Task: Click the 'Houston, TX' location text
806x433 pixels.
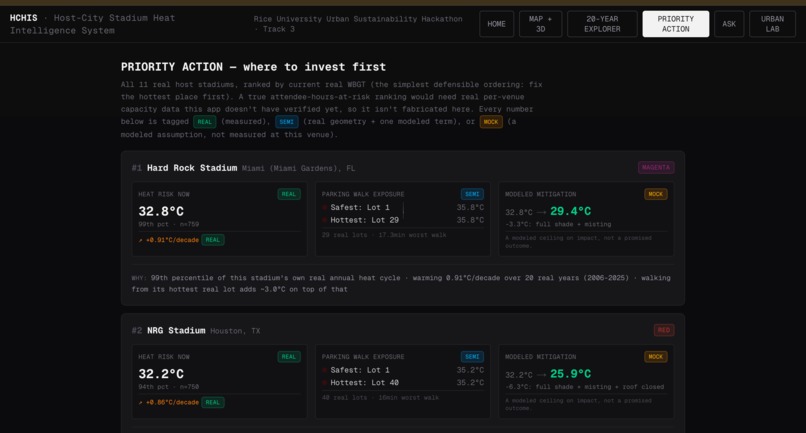Action: coord(235,331)
